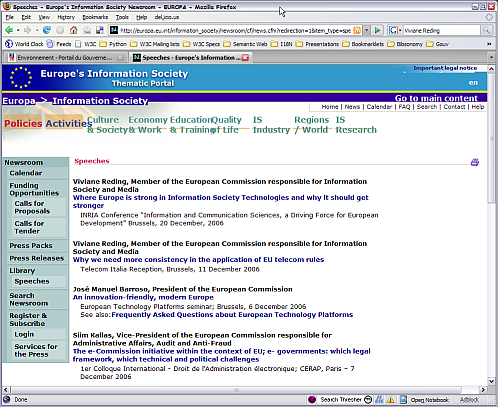Open the Feeds bookmark

[59, 44]
